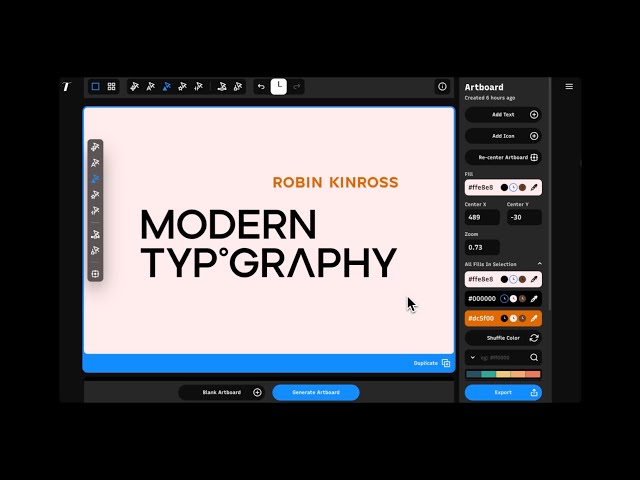
Task: Click the Artboard panel title
Action: (x=484, y=87)
